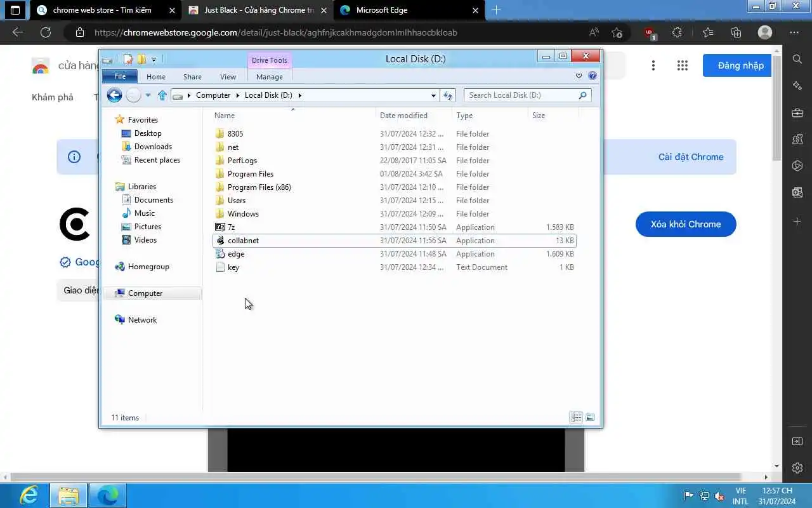Open Edge sidebar settings gear
This screenshot has height=508, width=812.
[x=797, y=468]
